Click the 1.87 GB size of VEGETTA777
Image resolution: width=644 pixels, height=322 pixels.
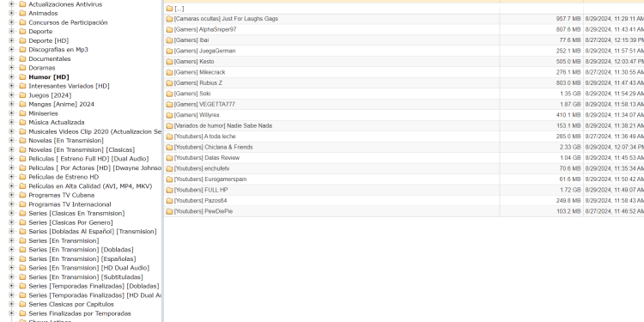570,104
